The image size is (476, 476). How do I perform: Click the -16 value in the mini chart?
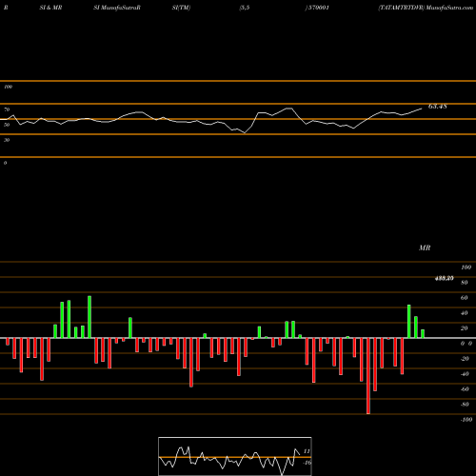click(307, 463)
